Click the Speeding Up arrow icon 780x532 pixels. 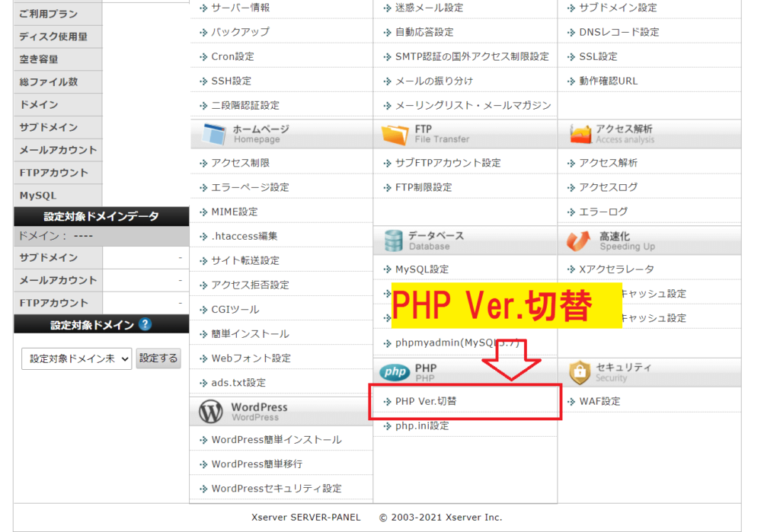(x=579, y=241)
